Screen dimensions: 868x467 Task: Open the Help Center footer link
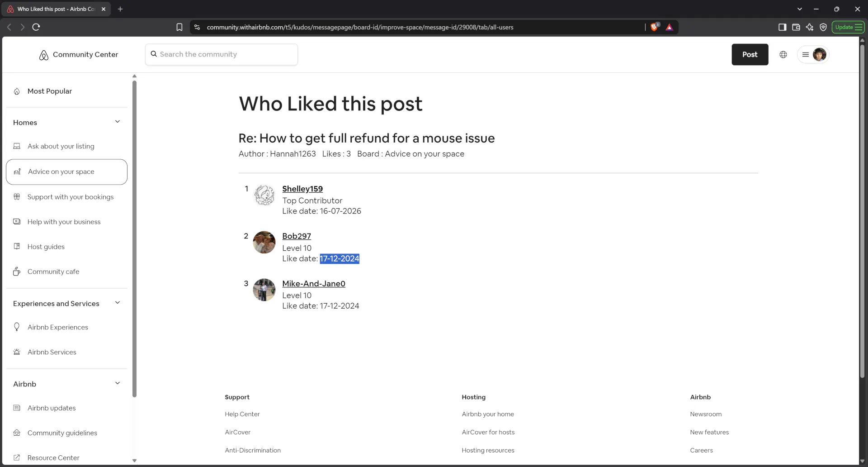point(242,414)
